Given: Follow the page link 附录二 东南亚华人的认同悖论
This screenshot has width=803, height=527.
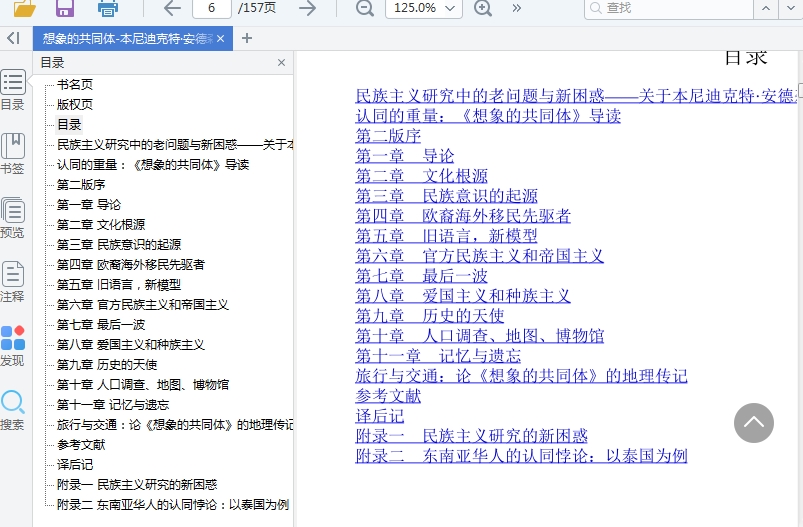Looking at the screenshot, I should click(x=521, y=455).
